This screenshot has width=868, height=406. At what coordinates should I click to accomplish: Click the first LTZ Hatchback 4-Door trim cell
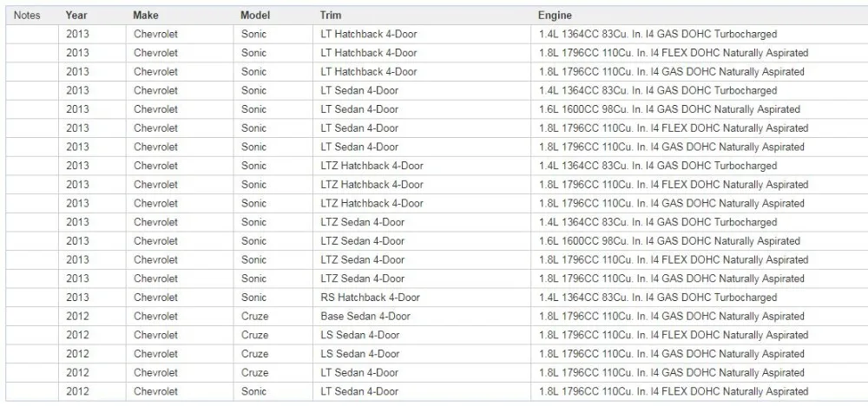pos(421,166)
